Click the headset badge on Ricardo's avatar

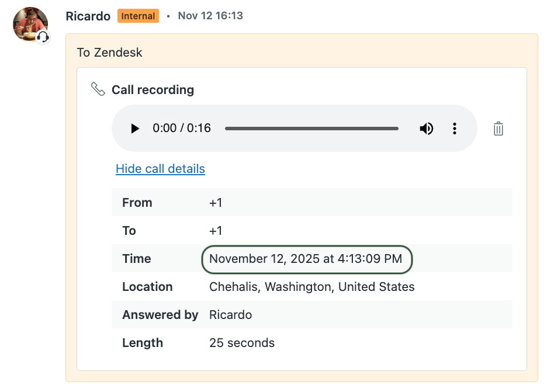(43, 37)
